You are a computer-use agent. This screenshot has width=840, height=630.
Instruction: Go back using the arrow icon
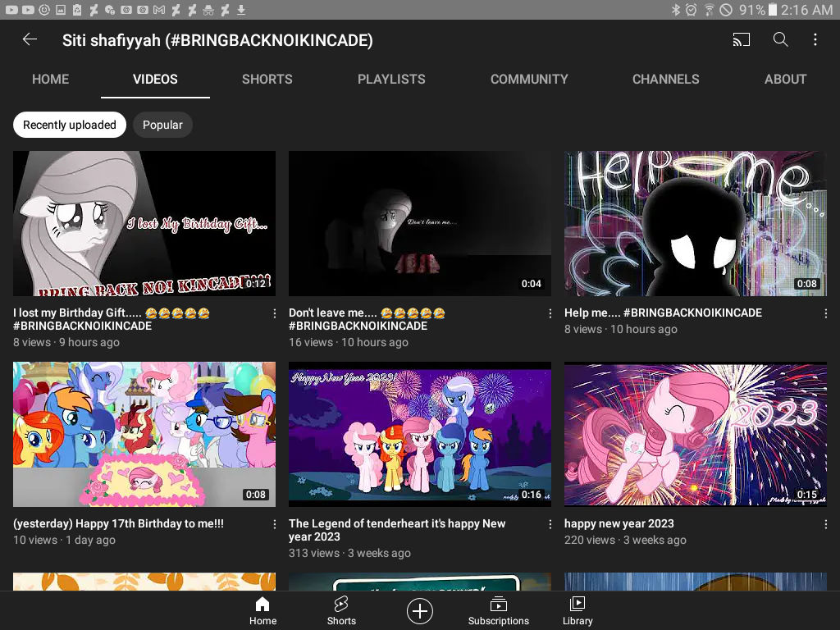point(30,39)
